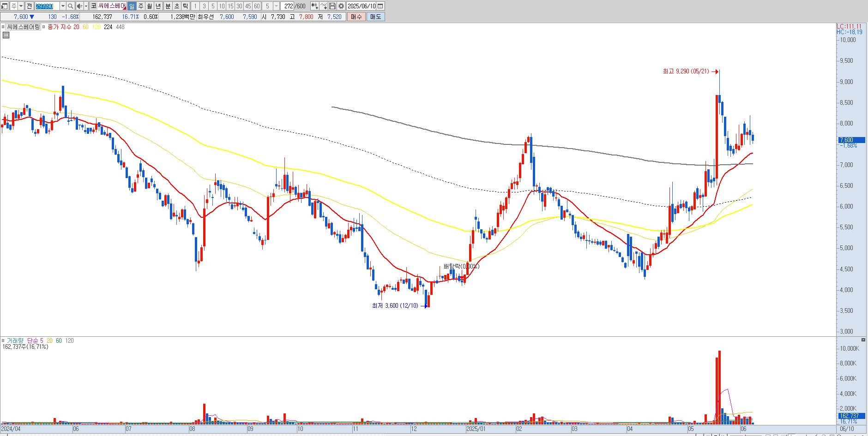Switch chart to 년 yearly period
868x436 pixels.
(x=158, y=6)
